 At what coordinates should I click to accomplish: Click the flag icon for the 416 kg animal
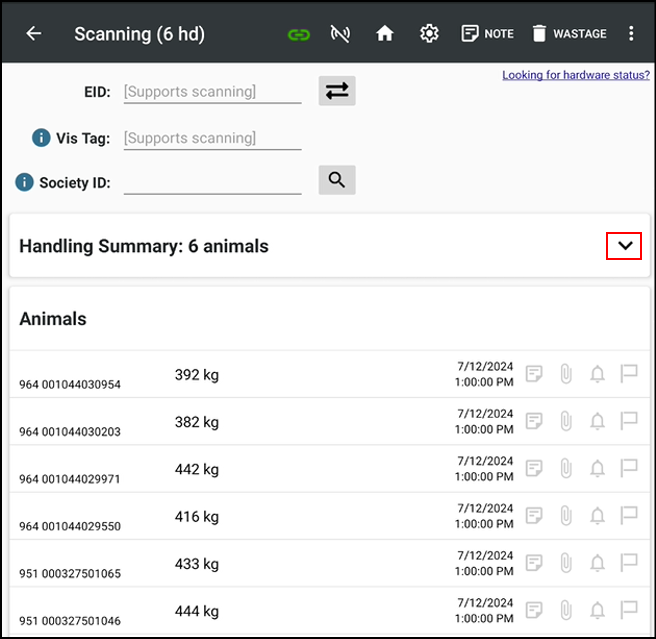click(628, 515)
